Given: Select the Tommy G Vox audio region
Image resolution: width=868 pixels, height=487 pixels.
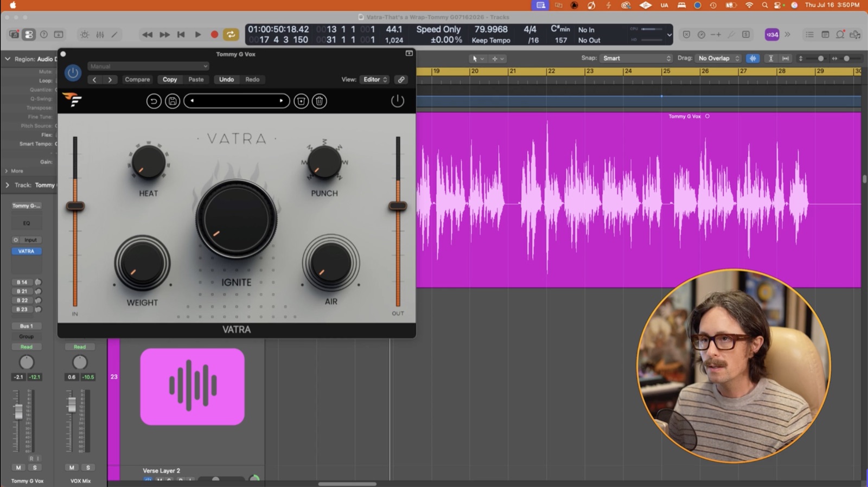Looking at the screenshot, I should (639, 200).
